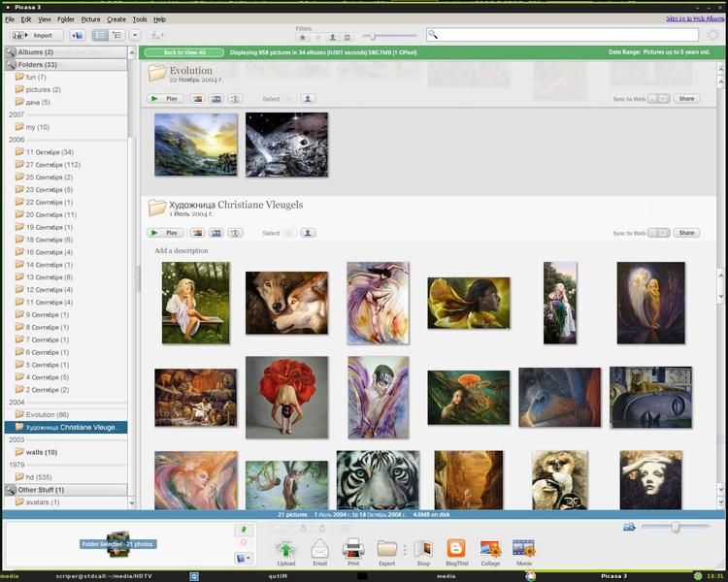Viewport: 728px width, 582px height.
Task: Click the Export folder icon
Action: pos(386,549)
